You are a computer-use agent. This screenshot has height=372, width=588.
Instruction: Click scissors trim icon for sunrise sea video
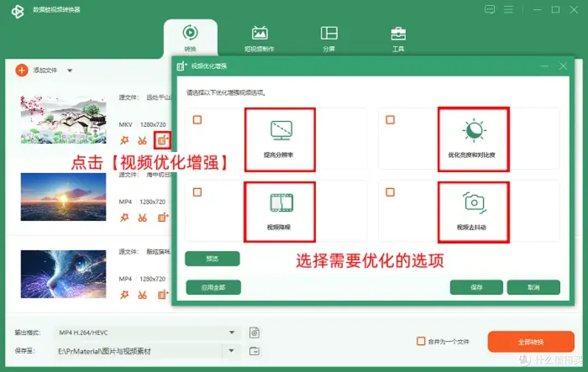click(142, 217)
